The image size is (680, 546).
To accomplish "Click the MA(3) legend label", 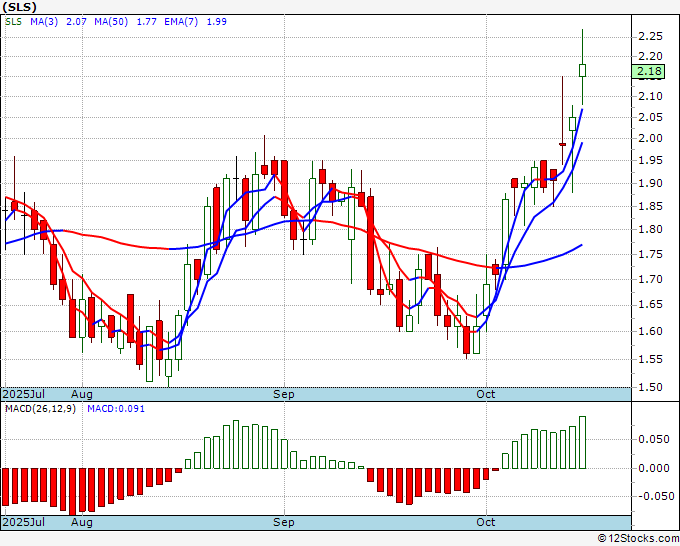I will 44,22.
